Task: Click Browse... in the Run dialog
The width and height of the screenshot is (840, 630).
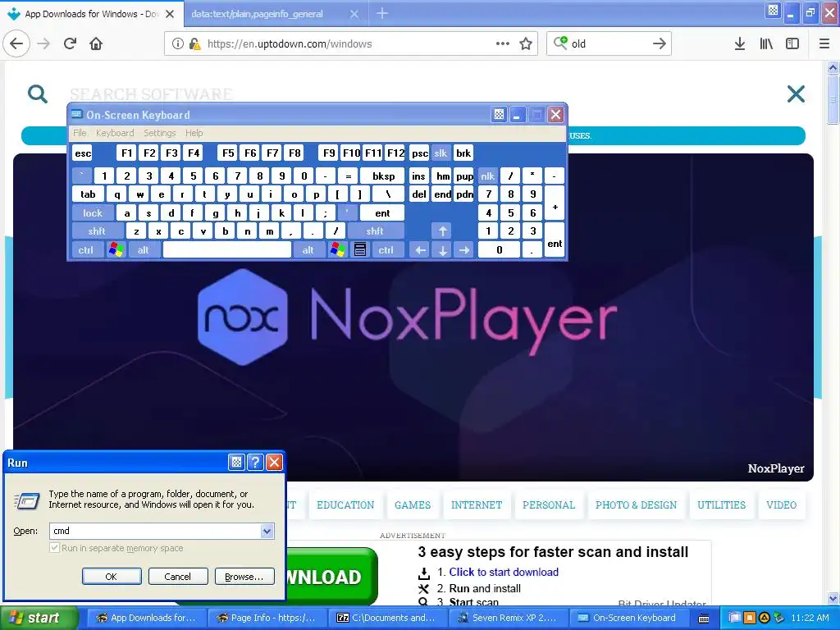Action: pos(244,577)
